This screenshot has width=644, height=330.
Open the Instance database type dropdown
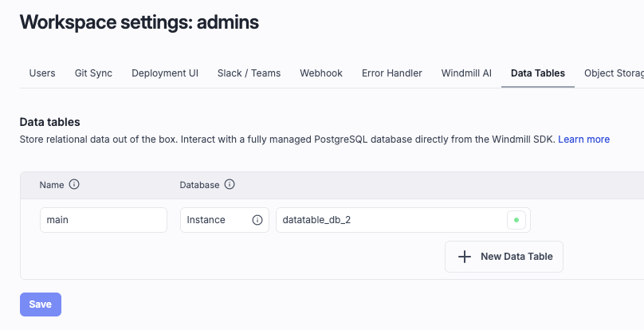(214, 220)
